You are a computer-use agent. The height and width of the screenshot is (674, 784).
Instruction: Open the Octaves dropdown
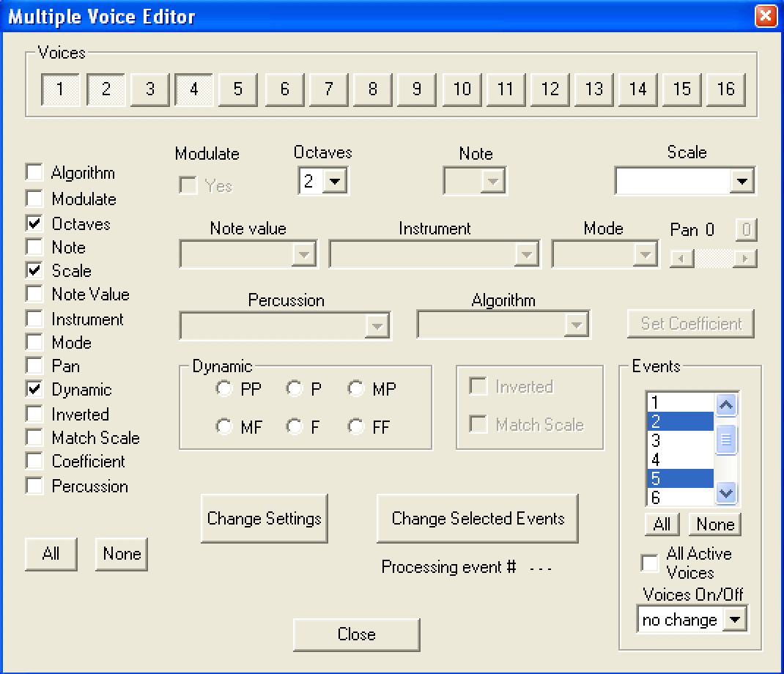[335, 182]
